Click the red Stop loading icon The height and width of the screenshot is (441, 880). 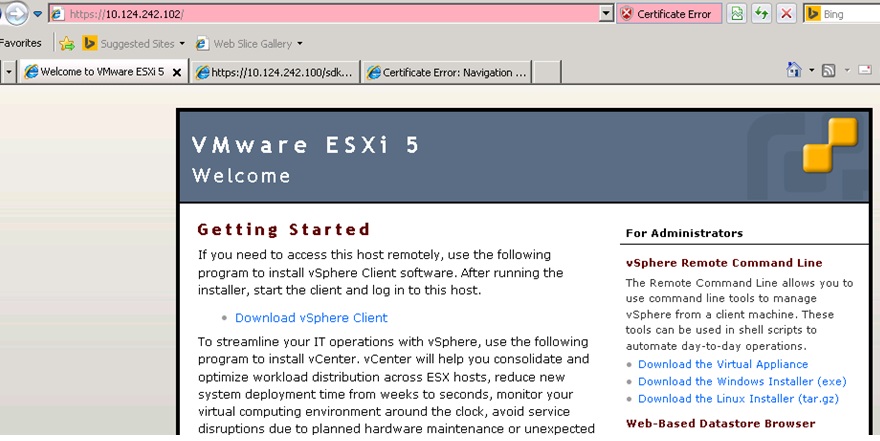[x=786, y=14]
